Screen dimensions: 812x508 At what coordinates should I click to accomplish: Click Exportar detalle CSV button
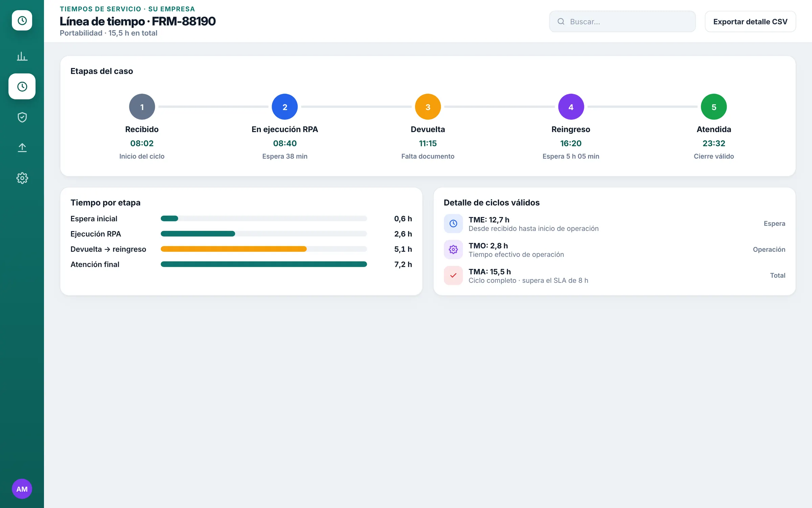(x=750, y=21)
